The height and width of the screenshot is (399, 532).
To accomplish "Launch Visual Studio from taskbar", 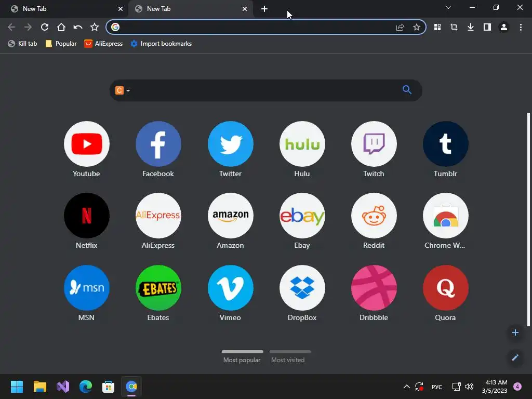I will pos(63,387).
